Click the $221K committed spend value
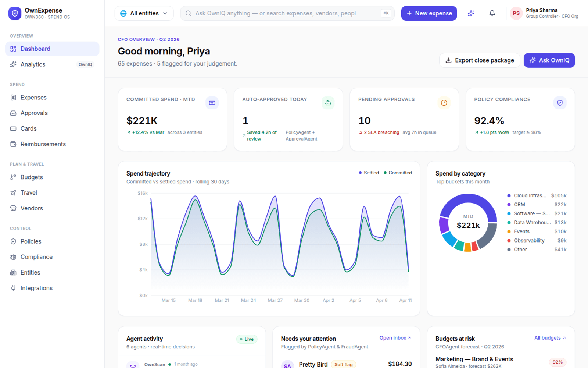 [x=142, y=121]
